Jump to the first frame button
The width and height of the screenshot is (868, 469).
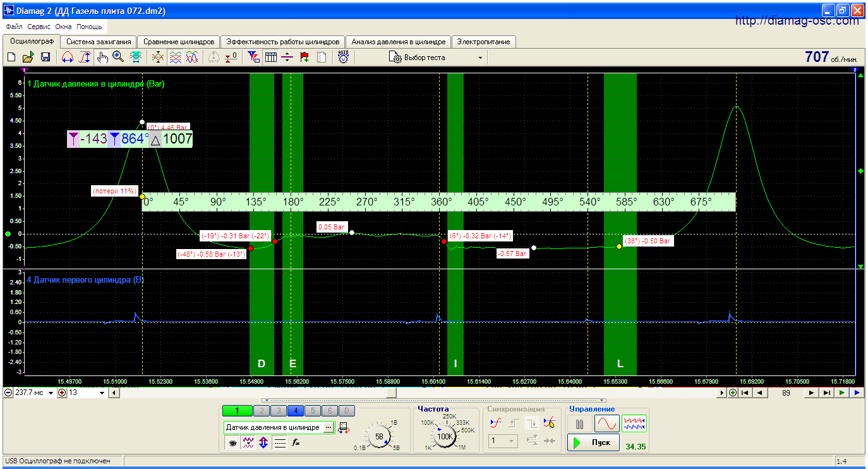(x=746, y=393)
